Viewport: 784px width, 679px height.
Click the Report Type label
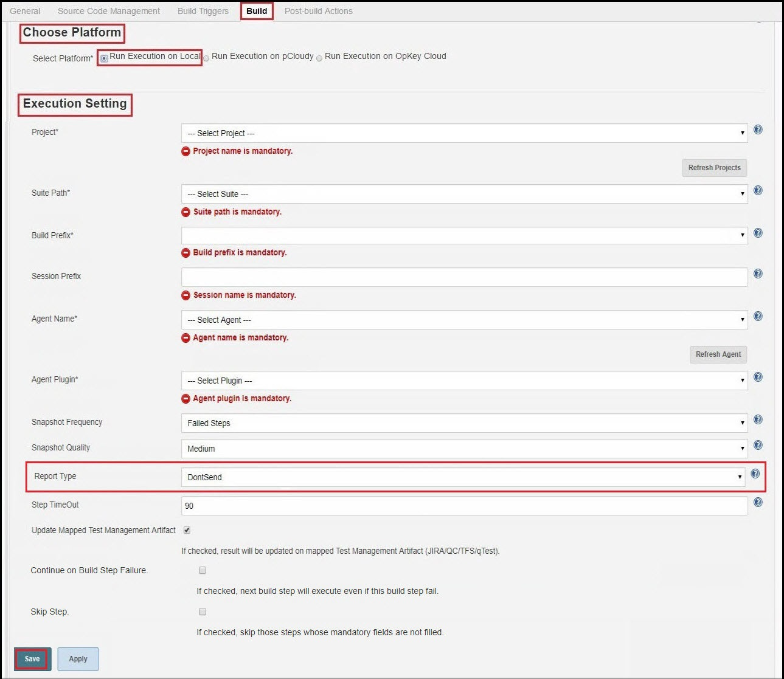point(55,476)
